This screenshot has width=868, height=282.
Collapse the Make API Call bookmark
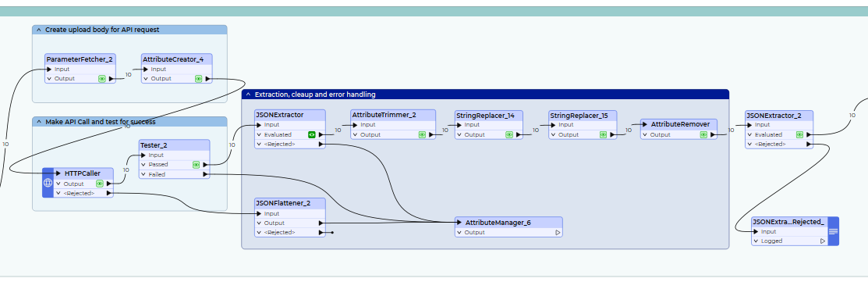tap(39, 122)
